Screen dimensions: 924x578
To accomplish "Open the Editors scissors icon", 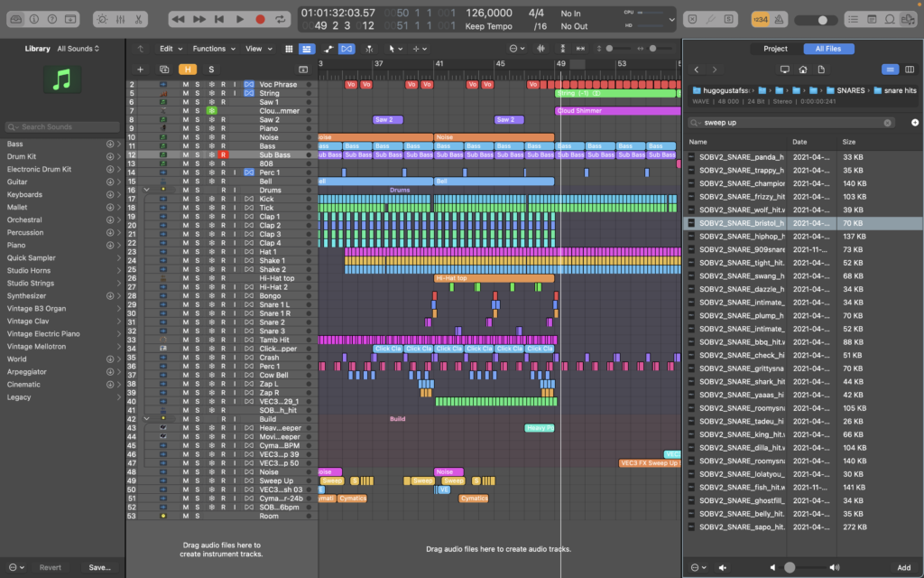I will 138,18.
